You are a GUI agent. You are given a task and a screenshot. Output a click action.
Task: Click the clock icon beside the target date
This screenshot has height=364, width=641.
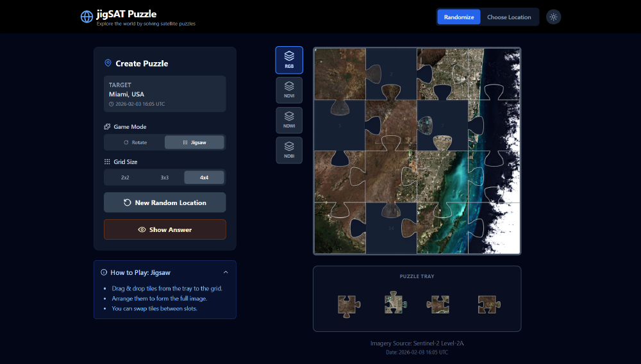(x=111, y=104)
